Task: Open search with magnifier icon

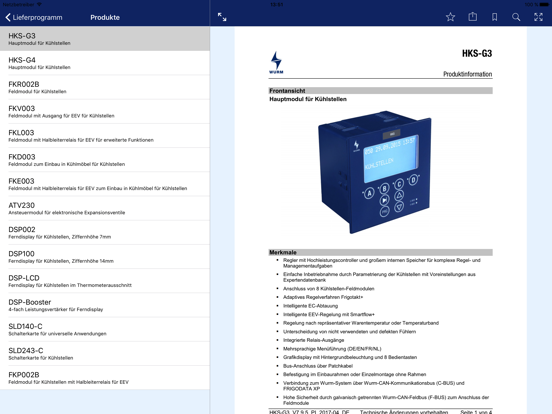Action: click(x=516, y=17)
